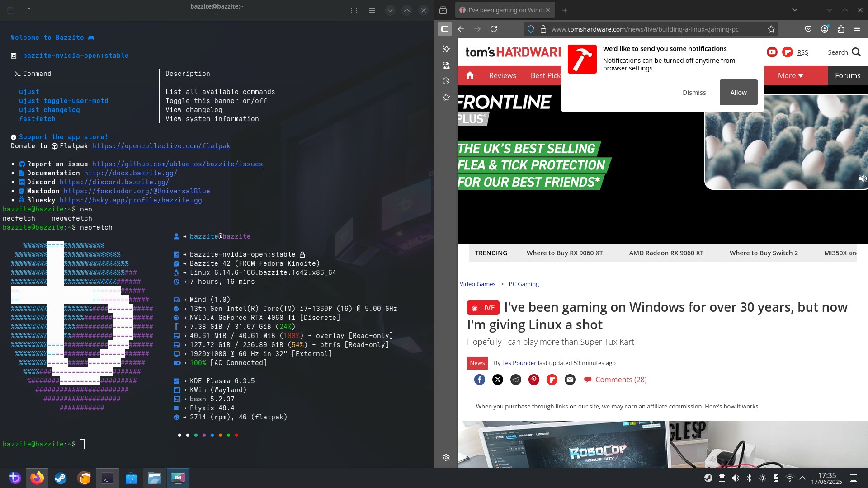This screenshot has height=488, width=868.
Task: Open trending Where to Buy Switch 2
Action: [x=764, y=253]
